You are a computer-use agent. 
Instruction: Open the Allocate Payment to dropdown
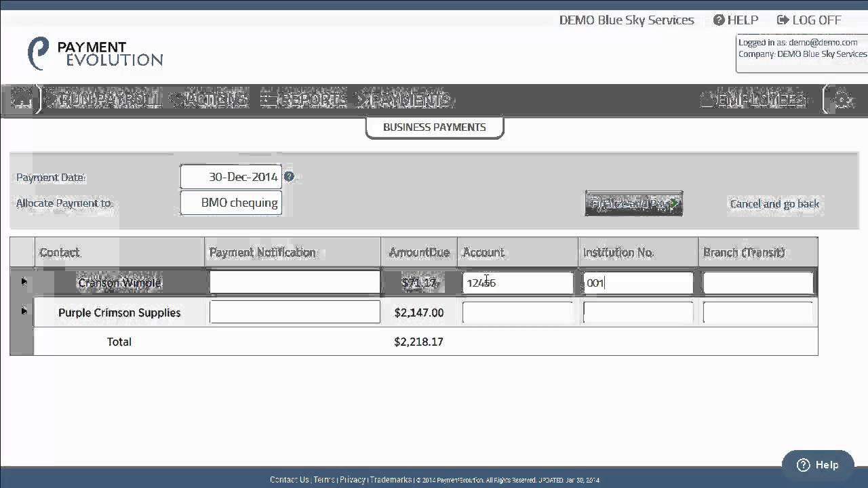231,203
